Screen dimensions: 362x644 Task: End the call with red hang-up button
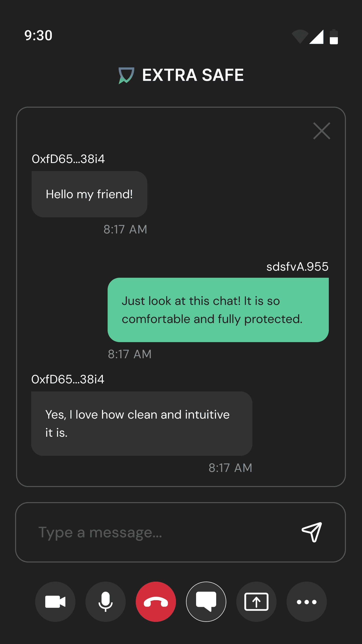coord(156,602)
